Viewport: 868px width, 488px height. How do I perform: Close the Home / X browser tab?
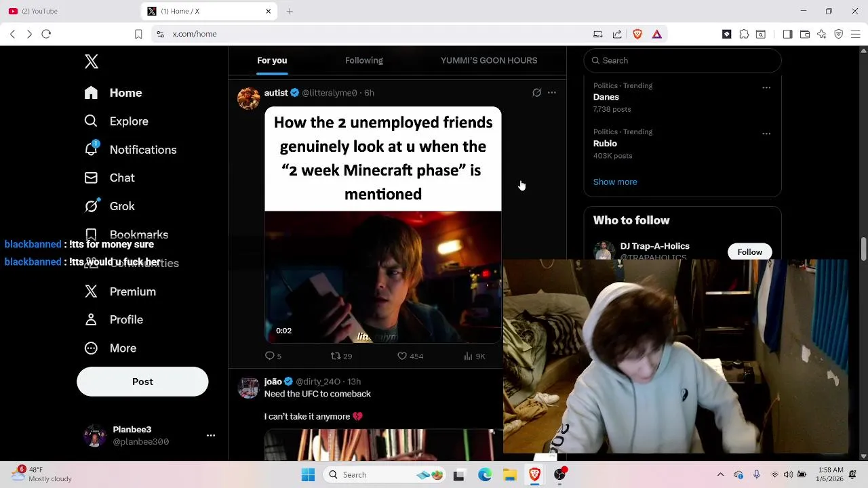[x=268, y=11]
